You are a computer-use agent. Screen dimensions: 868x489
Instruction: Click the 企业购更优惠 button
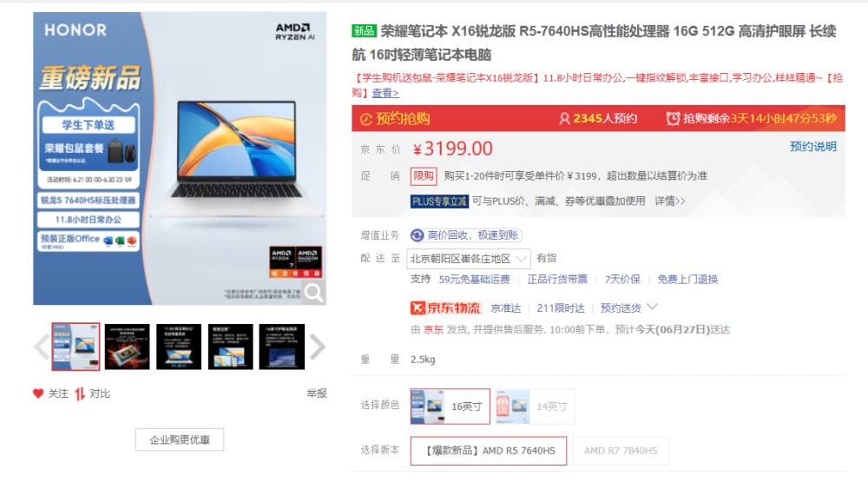coord(180,439)
